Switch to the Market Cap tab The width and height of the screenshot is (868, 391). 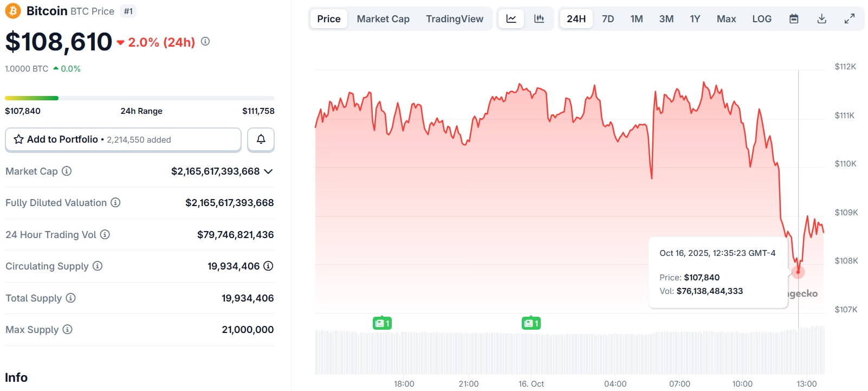[383, 19]
